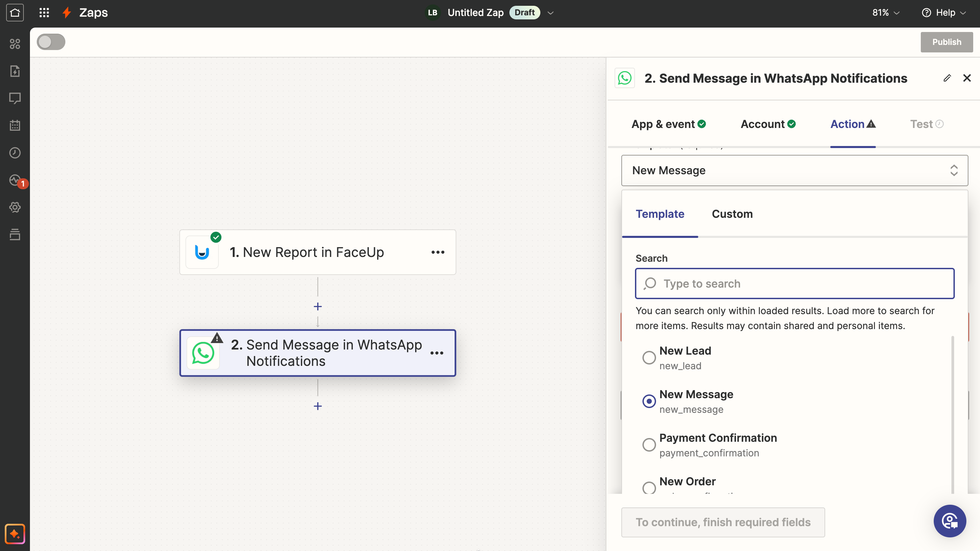Open the settings gear in the sidebar
Image resolution: width=980 pixels, height=551 pixels.
click(x=15, y=207)
